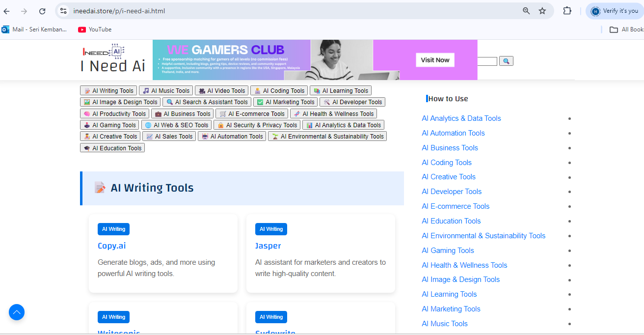Select the AI Search & Assistant Tools button
This screenshot has width=644, height=335.
pyautogui.click(x=207, y=102)
